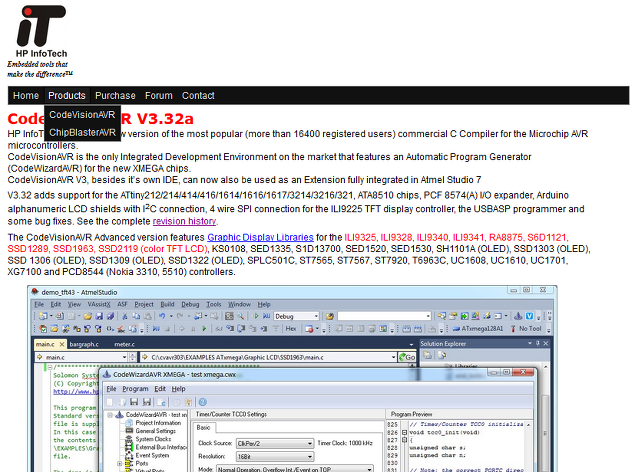Close the main.c tab with its X
The image size is (635, 472).
click(x=62, y=344)
